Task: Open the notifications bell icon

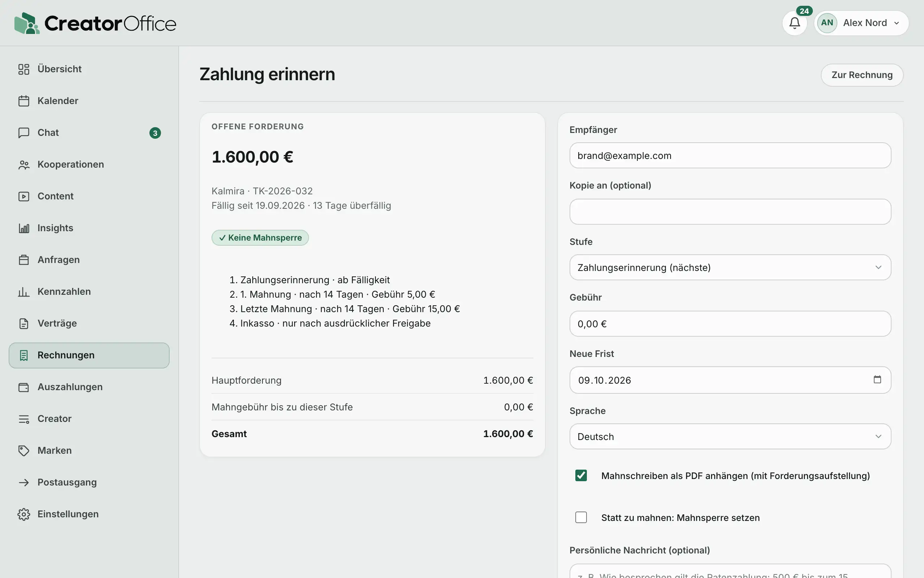Action: click(x=794, y=23)
